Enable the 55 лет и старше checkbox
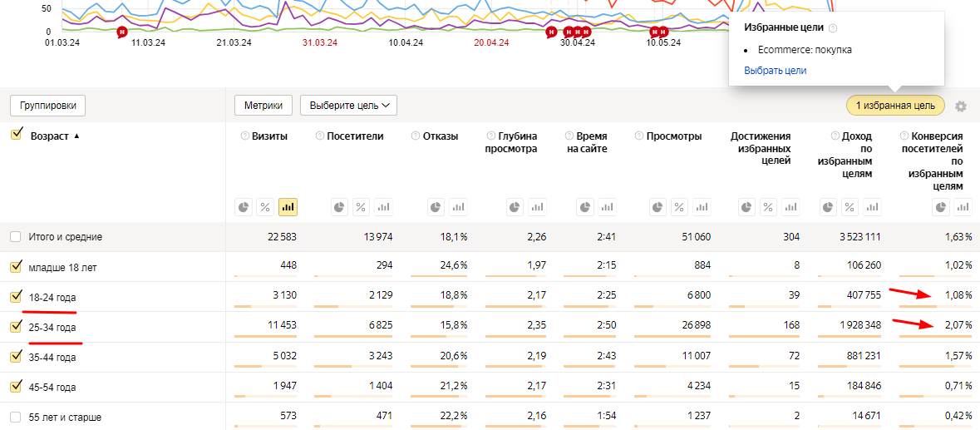980x430 pixels. (16, 417)
